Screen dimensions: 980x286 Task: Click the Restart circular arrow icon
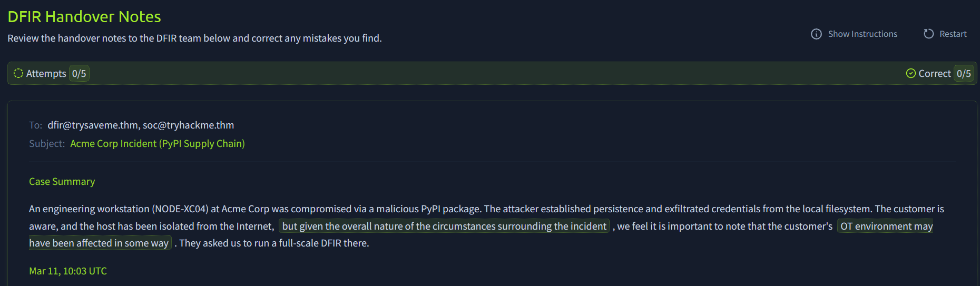point(928,34)
